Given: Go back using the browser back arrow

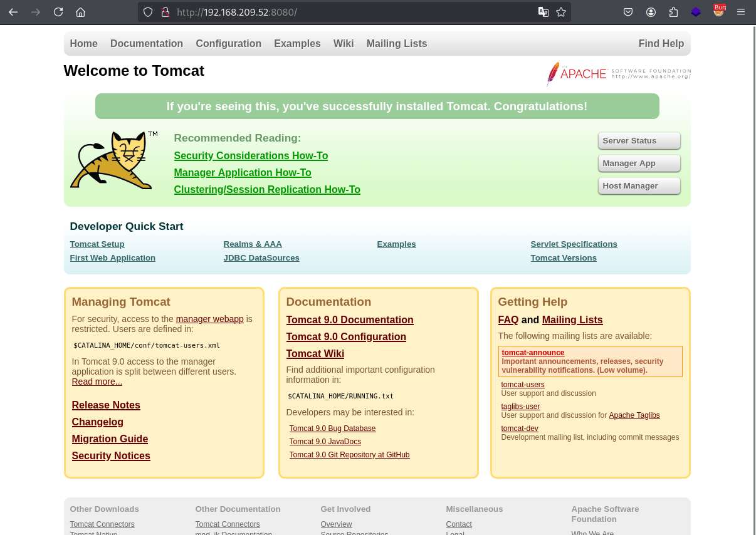Looking at the screenshot, I should [x=13, y=12].
